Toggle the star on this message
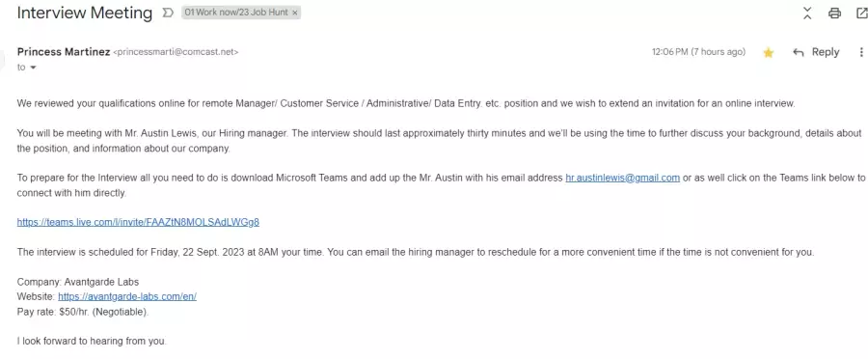This screenshot has height=359, width=868. click(x=769, y=53)
